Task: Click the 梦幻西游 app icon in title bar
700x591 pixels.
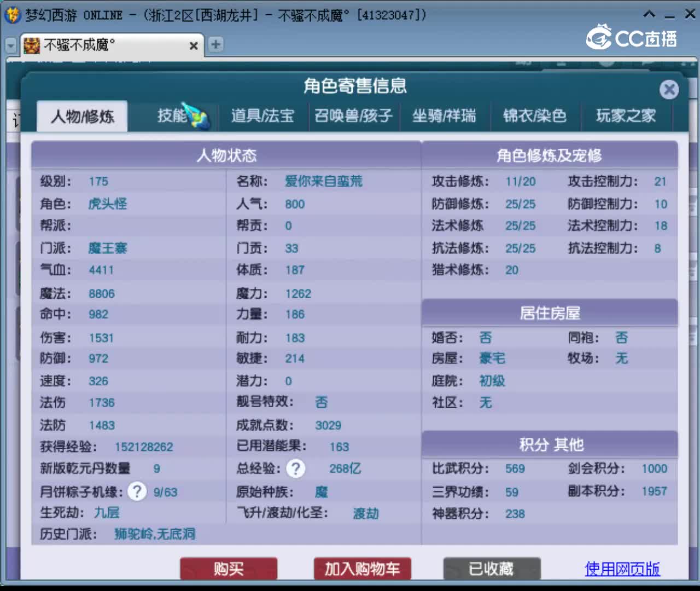Action: point(12,15)
